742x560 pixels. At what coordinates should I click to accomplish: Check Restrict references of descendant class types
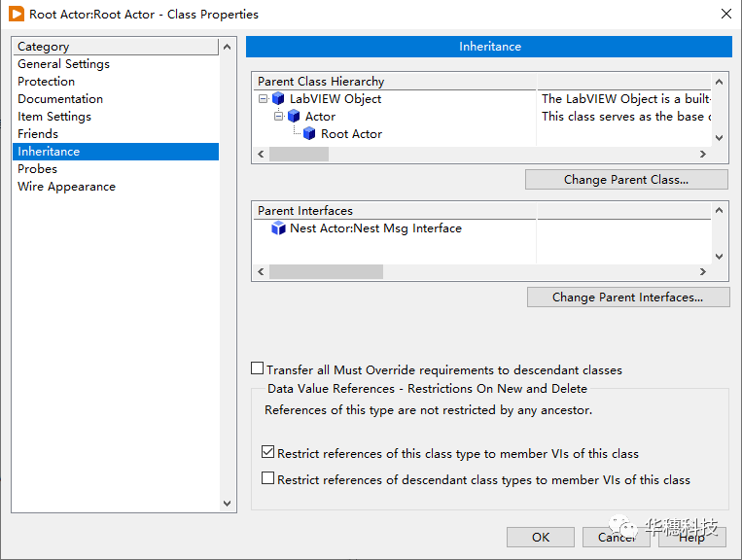tap(268, 478)
